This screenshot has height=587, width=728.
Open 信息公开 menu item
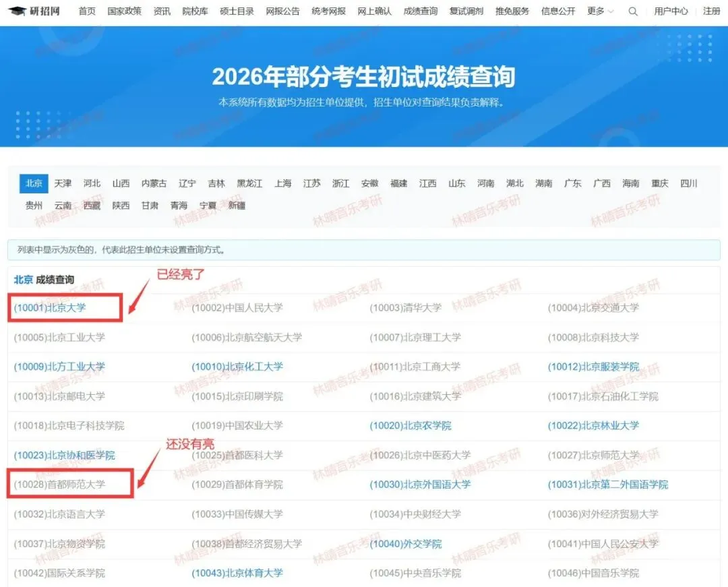tap(558, 11)
